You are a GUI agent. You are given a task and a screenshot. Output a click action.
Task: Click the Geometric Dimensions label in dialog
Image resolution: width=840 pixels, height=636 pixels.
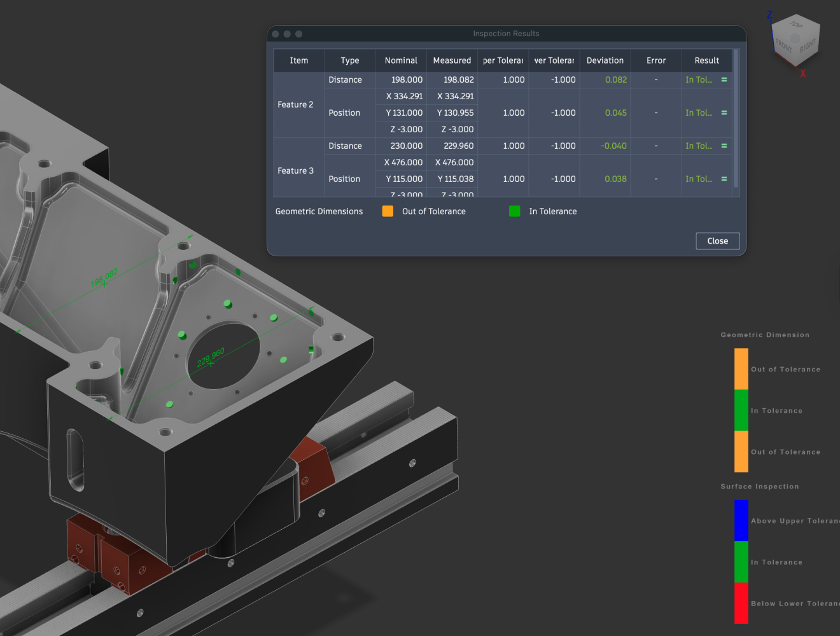[x=319, y=211]
